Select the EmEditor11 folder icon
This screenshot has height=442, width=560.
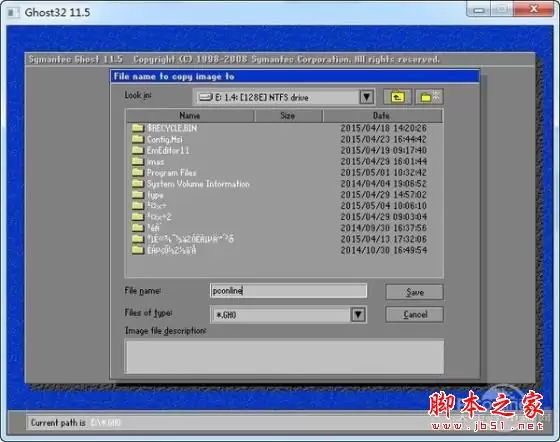coord(138,150)
